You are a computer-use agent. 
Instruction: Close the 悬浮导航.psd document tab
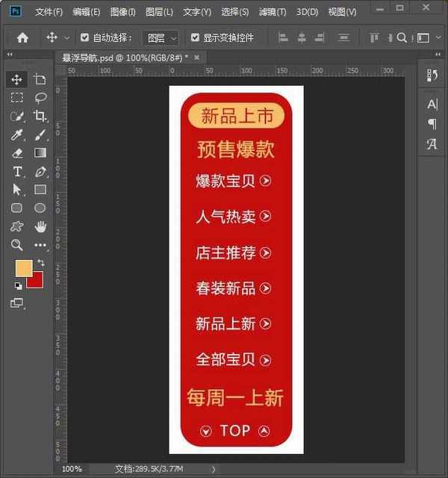point(197,58)
